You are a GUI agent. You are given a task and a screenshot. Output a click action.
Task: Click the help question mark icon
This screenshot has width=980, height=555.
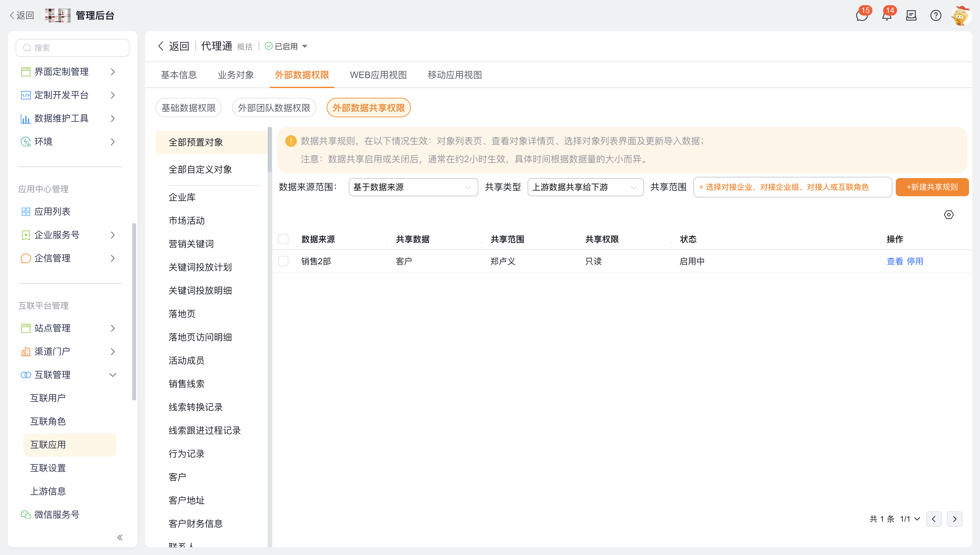point(936,16)
